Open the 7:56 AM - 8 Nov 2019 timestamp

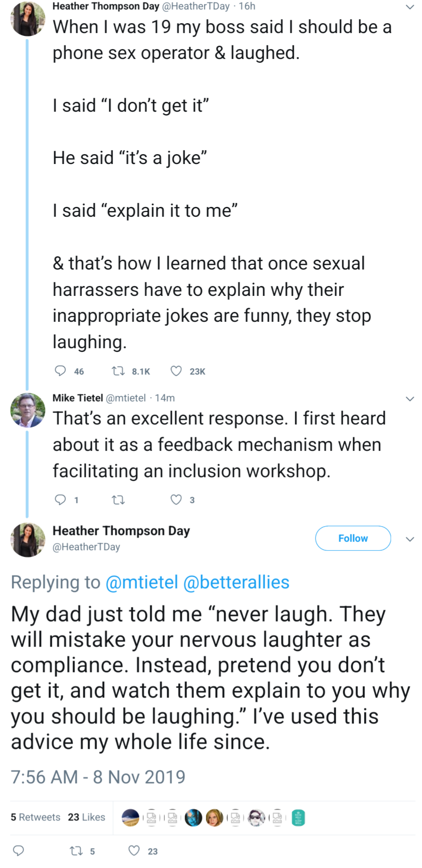pyautogui.click(x=98, y=777)
